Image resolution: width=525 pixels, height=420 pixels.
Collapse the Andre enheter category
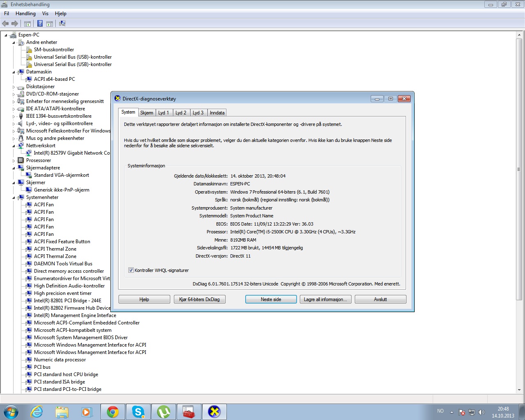(x=14, y=42)
